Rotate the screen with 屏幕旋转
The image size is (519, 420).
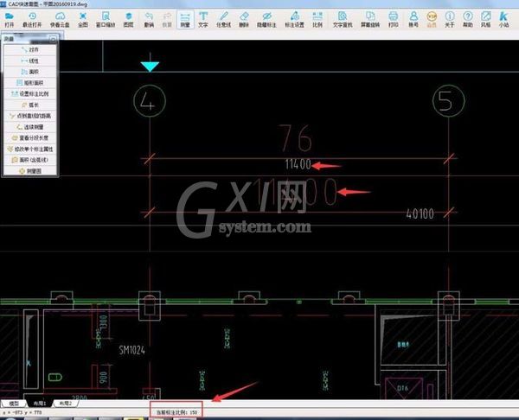[370, 20]
